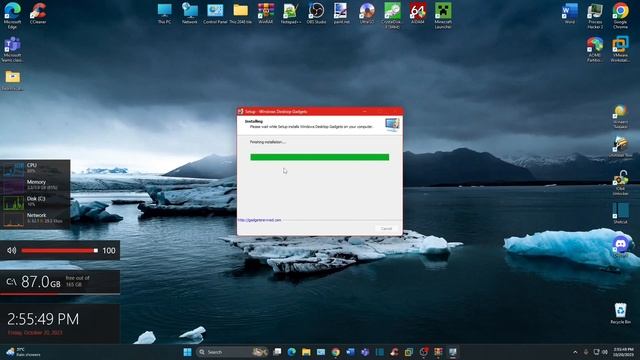Open the folder icon below Microsoft Teams
This screenshot has height=360, width=640.
tap(12, 80)
